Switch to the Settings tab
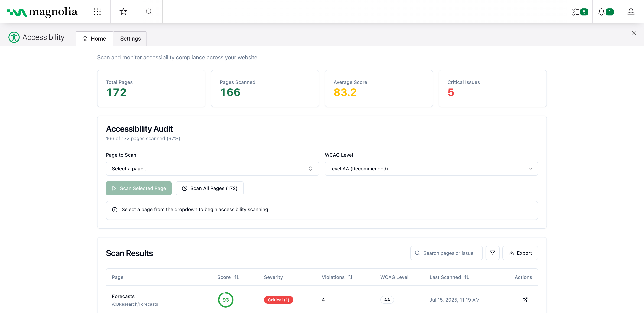Image resolution: width=644 pixels, height=313 pixels. (x=130, y=39)
